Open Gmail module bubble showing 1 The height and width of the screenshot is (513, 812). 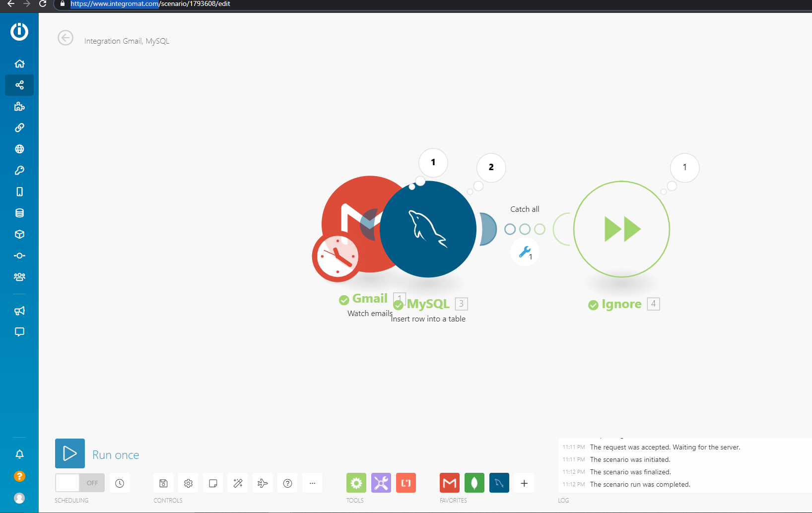(x=433, y=162)
